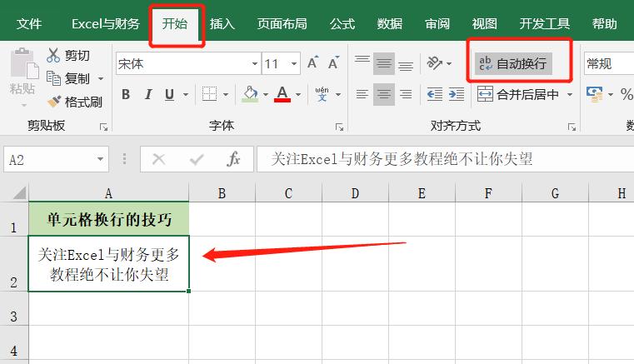
Task: Switch to the 开发工具 tab
Action: click(545, 24)
